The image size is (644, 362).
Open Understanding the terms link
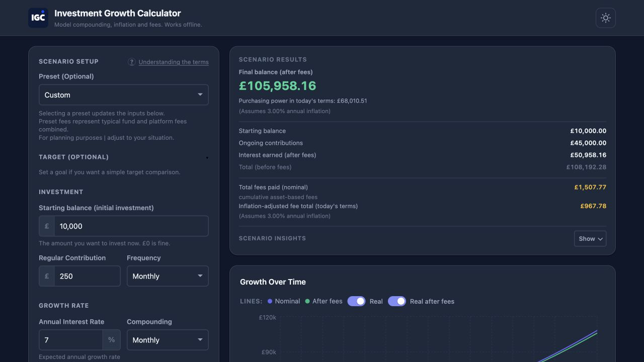[174, 62]
